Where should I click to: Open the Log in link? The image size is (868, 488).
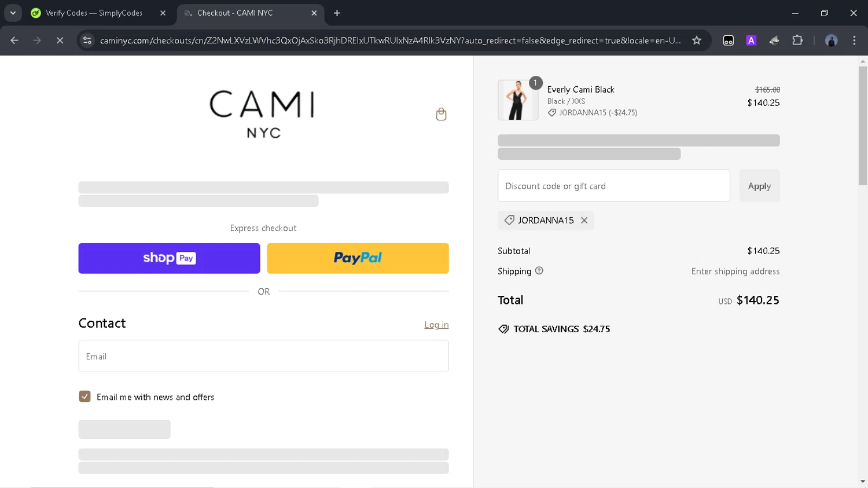click(436, 325)
